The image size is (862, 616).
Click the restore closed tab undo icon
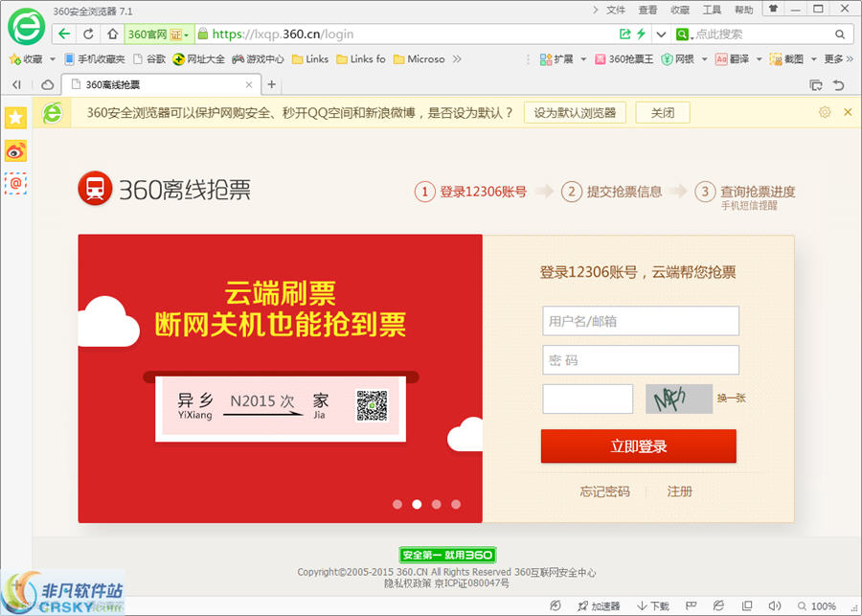click(838, 84)
